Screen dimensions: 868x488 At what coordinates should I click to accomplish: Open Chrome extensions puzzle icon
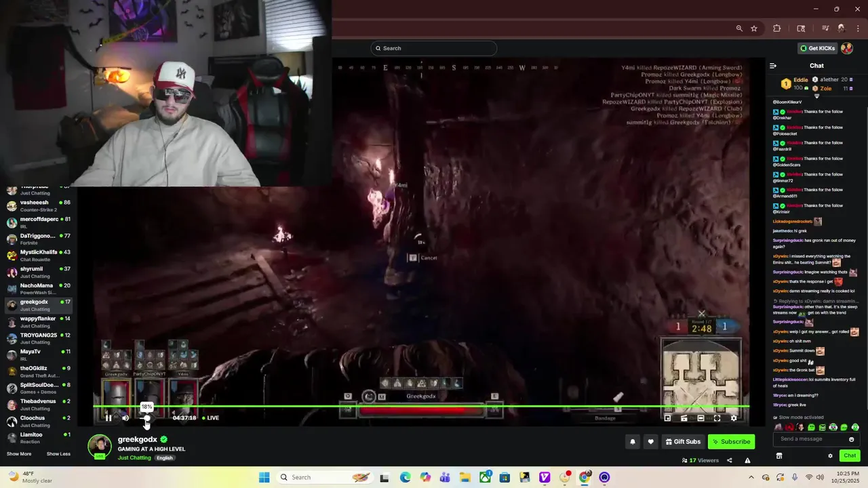pos(777,28)
